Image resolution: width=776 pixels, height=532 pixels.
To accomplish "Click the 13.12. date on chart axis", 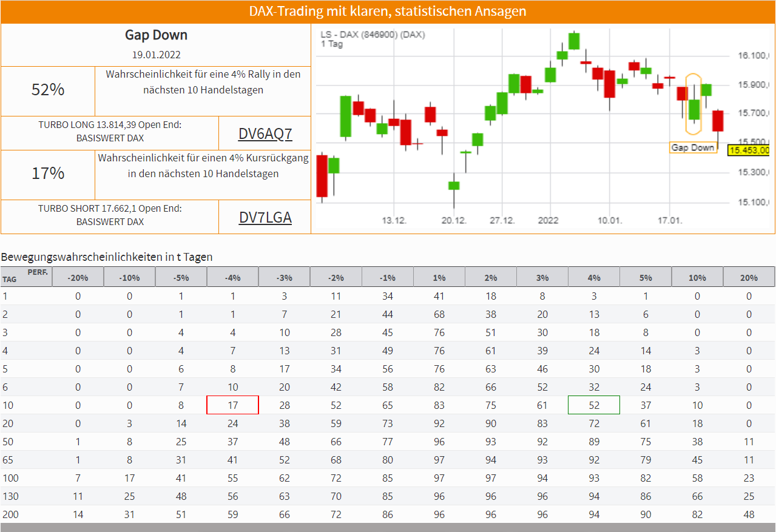I will tap(394, 220).
